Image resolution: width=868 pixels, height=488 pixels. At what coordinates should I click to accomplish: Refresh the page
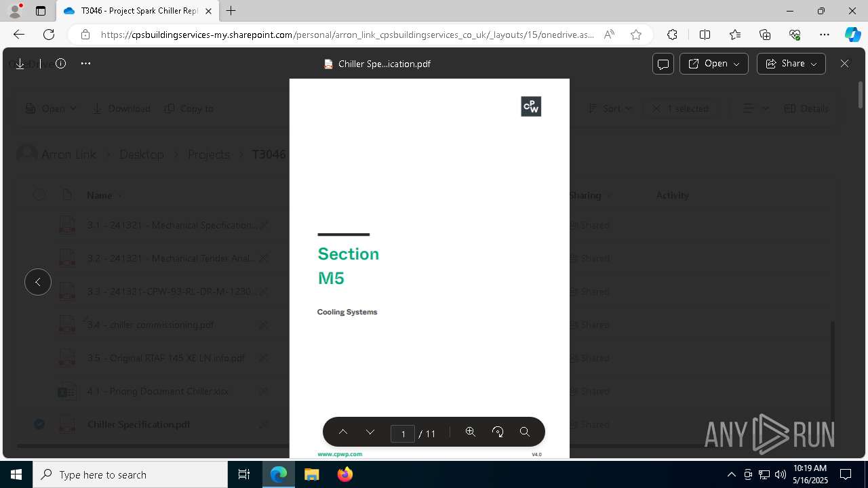pos(49,35)
